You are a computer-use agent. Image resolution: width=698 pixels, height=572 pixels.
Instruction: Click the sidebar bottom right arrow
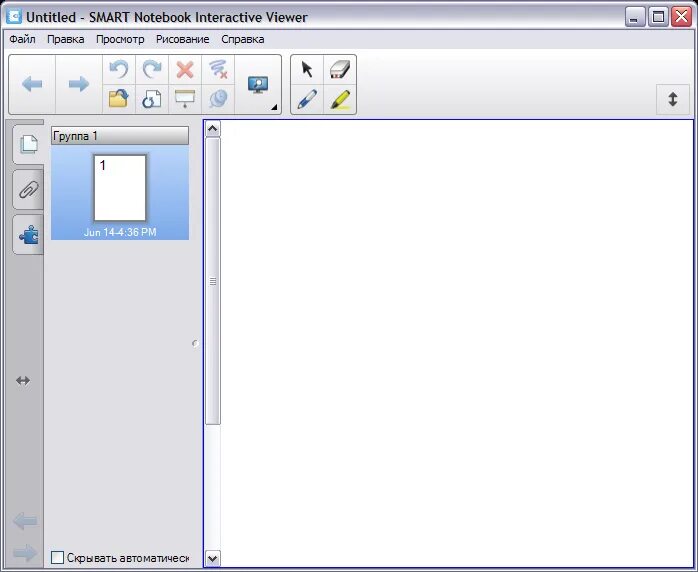coord(25,553)
